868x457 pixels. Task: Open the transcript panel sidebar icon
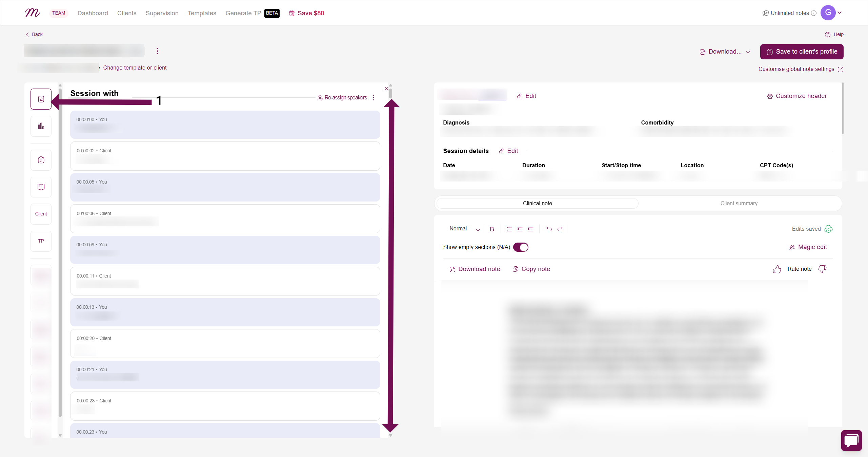pyautogui.click(x=41, y=99)
